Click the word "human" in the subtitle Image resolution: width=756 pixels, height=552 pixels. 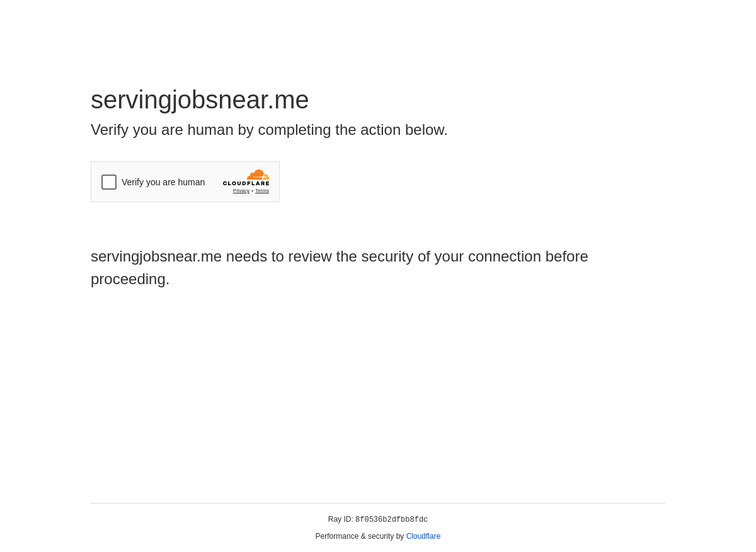click(x=210, y=130)
